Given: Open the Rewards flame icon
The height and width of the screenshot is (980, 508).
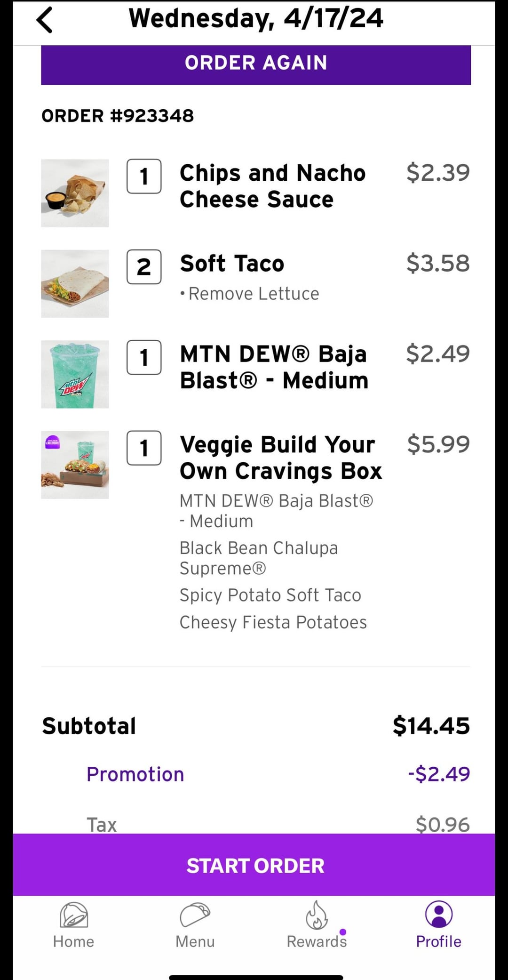Looking at the screenshot, I should (317, 915).
